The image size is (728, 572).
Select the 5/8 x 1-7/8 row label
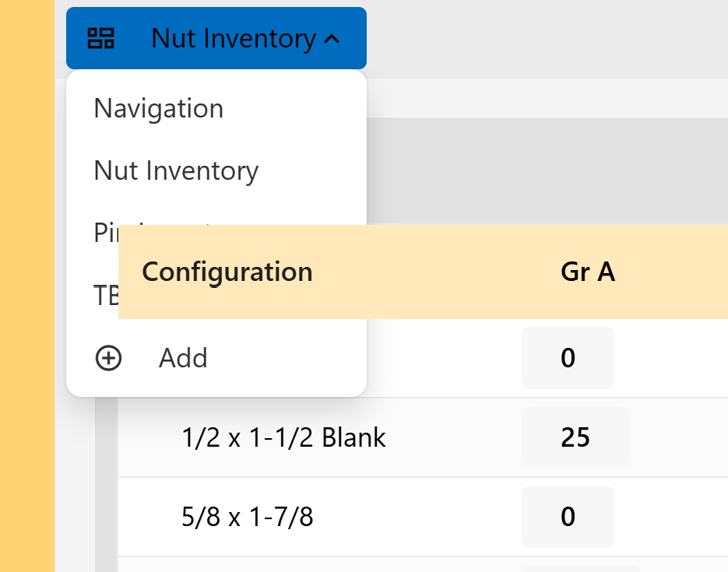(x=247, y=517)
